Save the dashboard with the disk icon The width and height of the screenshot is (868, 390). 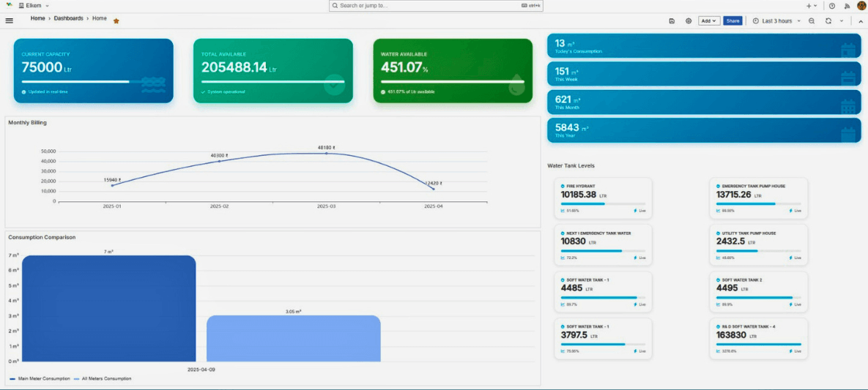(x=672, y=21)
